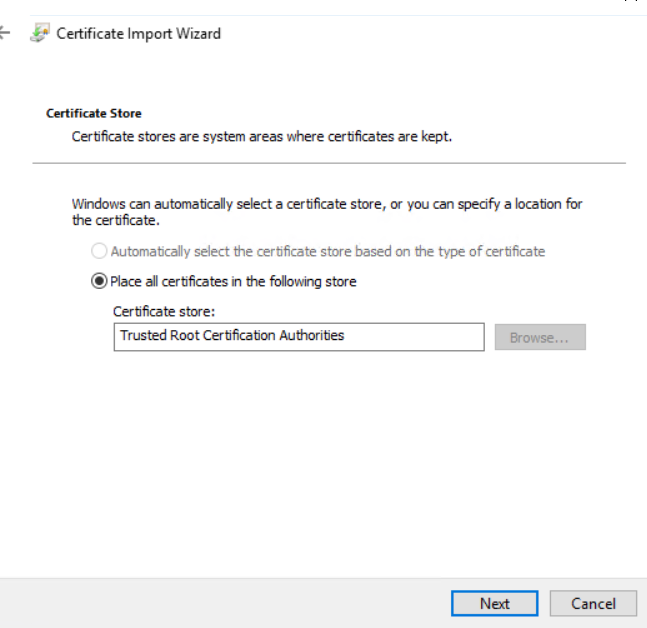The image size is (647, 628).
Task: Click the gray footer bar left of Next
Action: point(220,603)
